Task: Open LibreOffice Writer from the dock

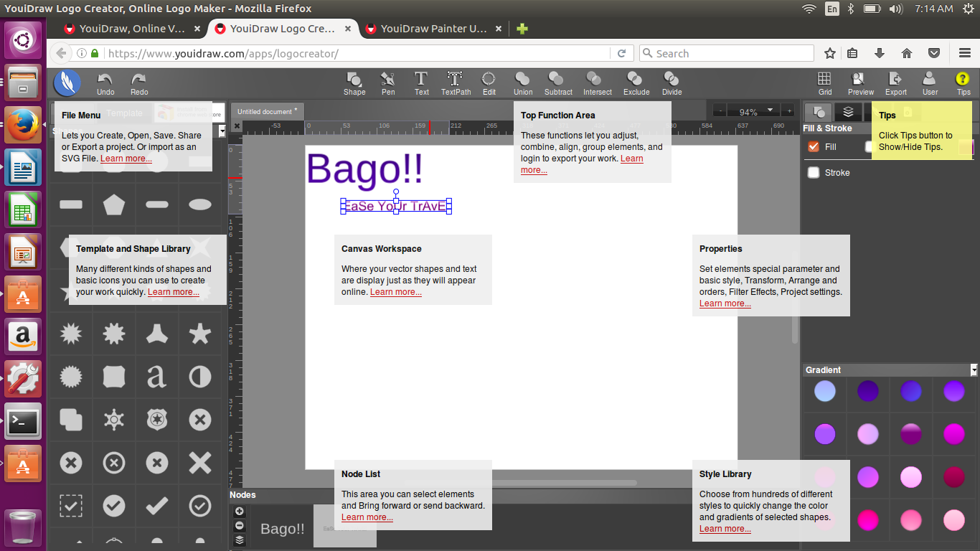Action: [x=23, y=169]
